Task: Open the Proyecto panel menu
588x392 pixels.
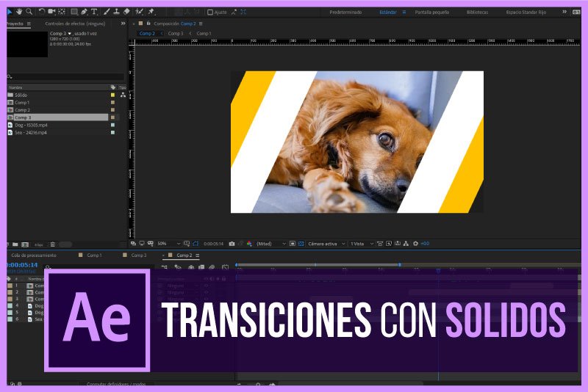Action: (29, 23)
